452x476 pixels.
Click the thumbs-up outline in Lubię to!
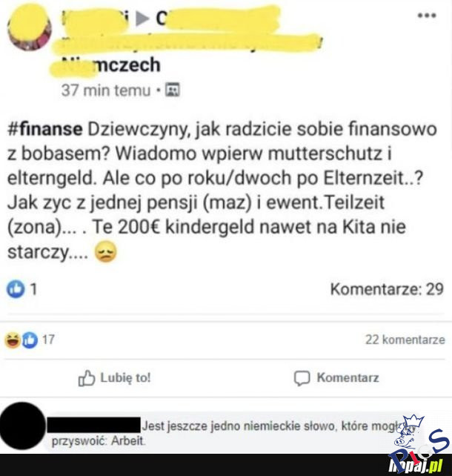tap(87, 378)
